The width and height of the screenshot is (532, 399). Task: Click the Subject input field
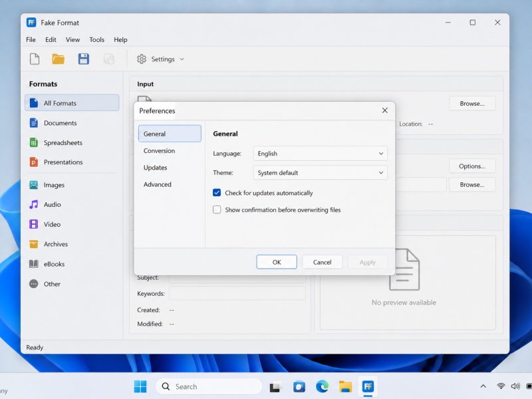237,279
